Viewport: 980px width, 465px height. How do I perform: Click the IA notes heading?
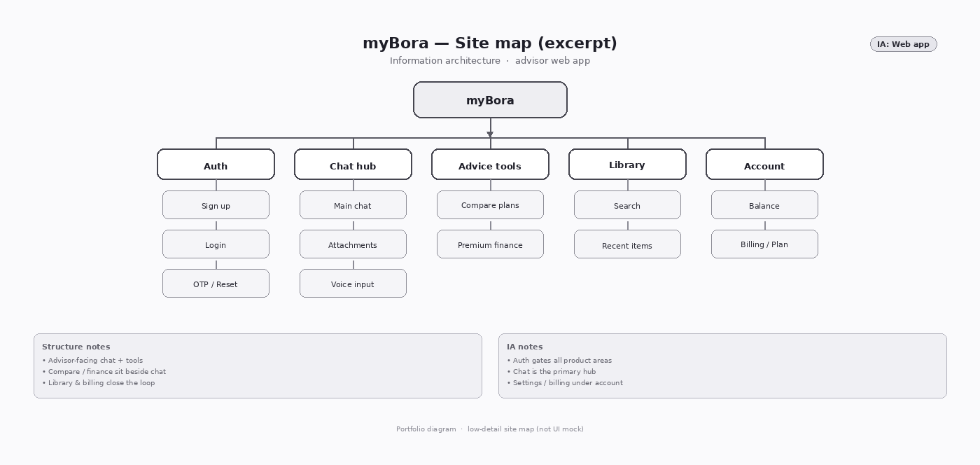click(x=525, y=347)
